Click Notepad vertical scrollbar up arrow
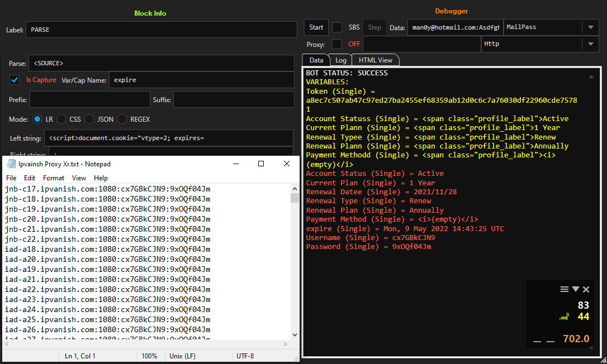 pyautogui.click(x=295, y=189)
